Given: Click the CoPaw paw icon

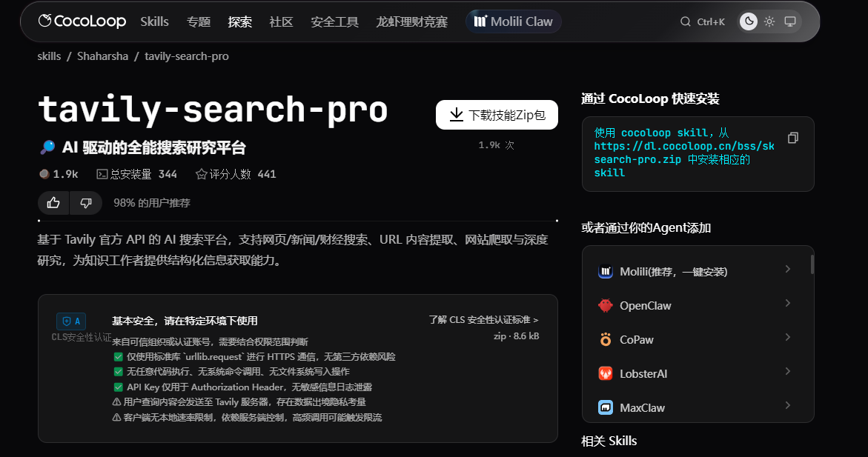Looking at the screenshot, I should pyautogui.click(x=606, y=340).
